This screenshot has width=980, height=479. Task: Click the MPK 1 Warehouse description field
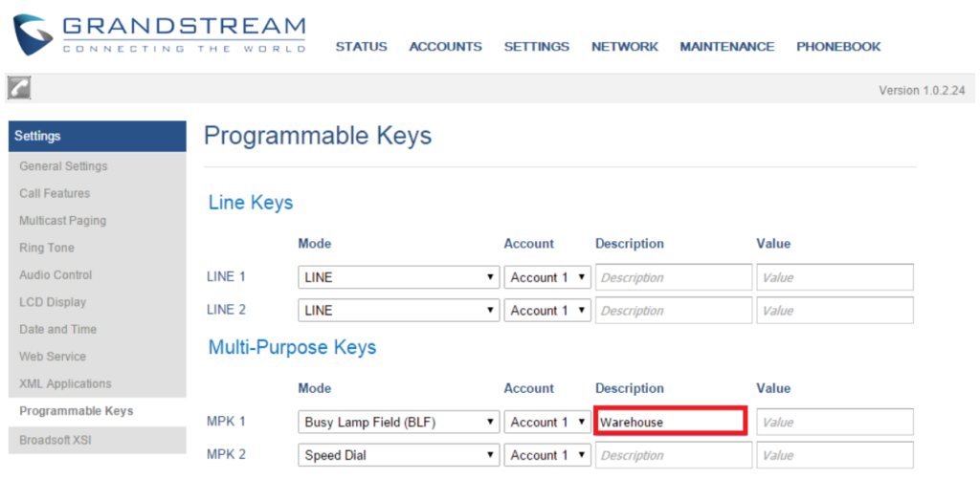[x=670, y=422]
